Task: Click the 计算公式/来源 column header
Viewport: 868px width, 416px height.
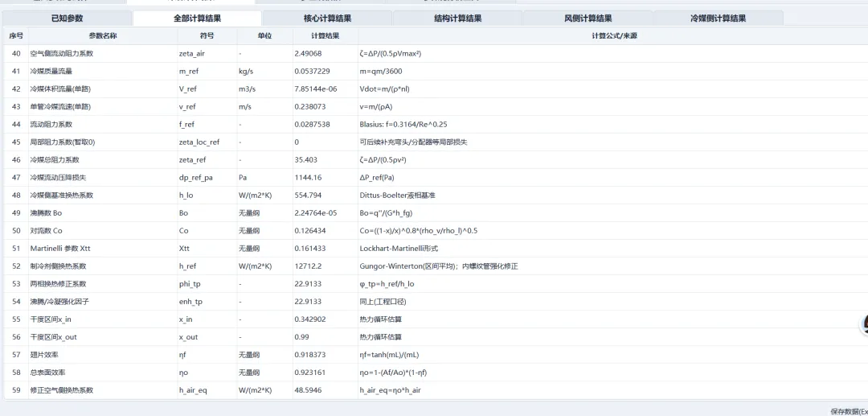Action: pyautogui.click(x=612, y=36)
